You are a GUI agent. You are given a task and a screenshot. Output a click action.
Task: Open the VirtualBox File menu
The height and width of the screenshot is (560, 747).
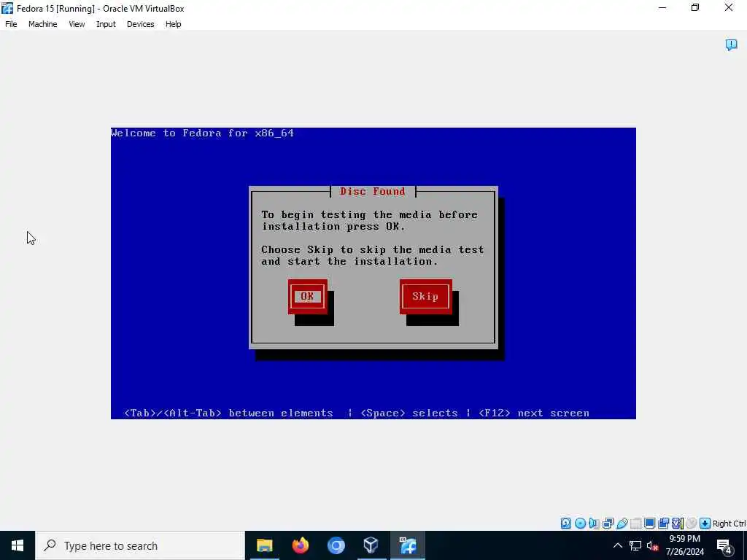[x=11, y=24]
